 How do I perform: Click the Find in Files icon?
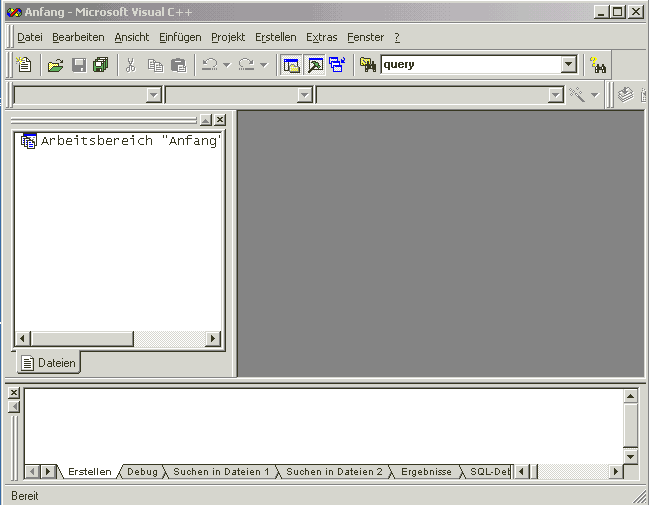pos(368,65)
